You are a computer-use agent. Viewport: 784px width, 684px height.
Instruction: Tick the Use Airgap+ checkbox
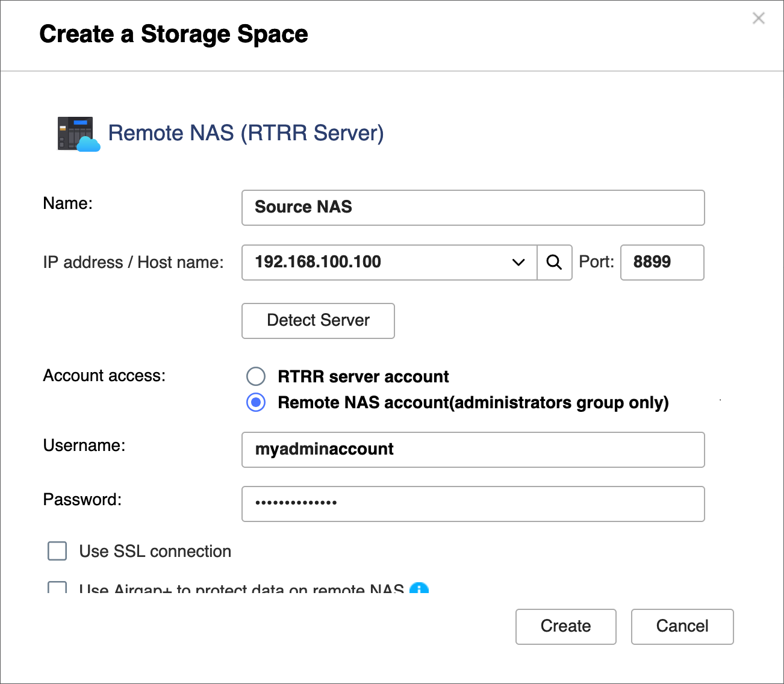pos(57,588)
